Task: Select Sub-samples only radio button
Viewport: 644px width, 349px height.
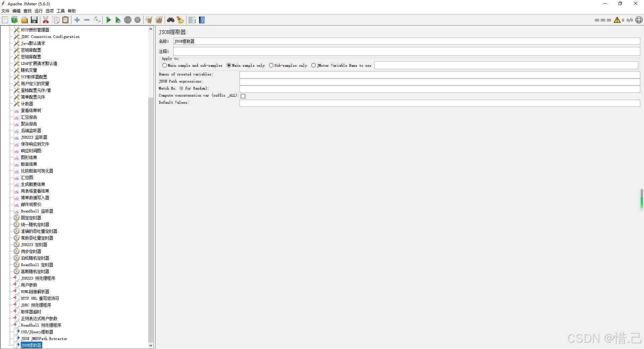Action: tap(271, 65)
